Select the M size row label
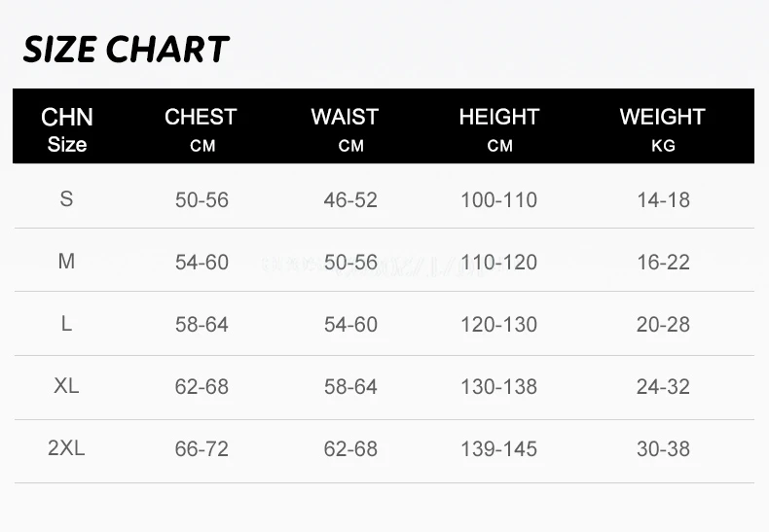 click(66, 261)
